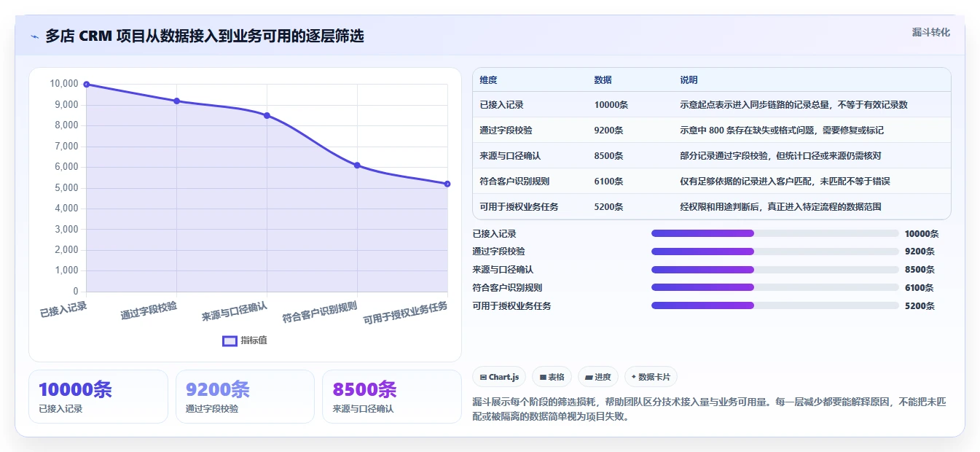Screen dimensions: 980x452
Task: Click the chart point for 已接入记录
Action: point(86,85)
